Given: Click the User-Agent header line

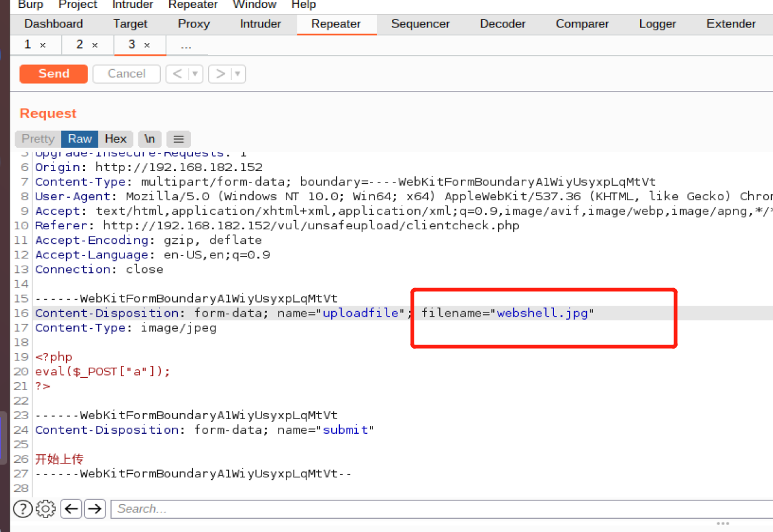Looking at the screenshot, I should [x=404, y=197].
